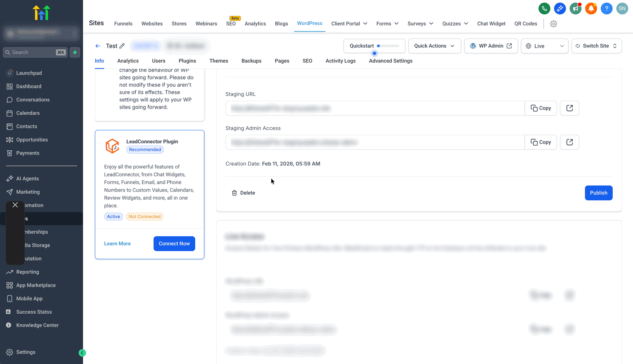Viewport: 633px width, 364px height.
Task: Expand the Client Portal menu
Action: (349, 24)
